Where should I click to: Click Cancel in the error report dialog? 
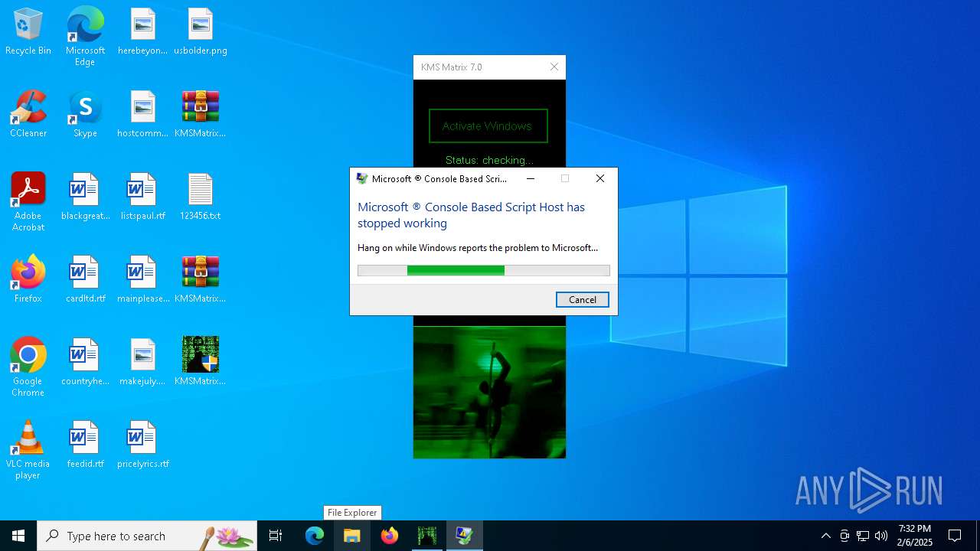point(583,300)
